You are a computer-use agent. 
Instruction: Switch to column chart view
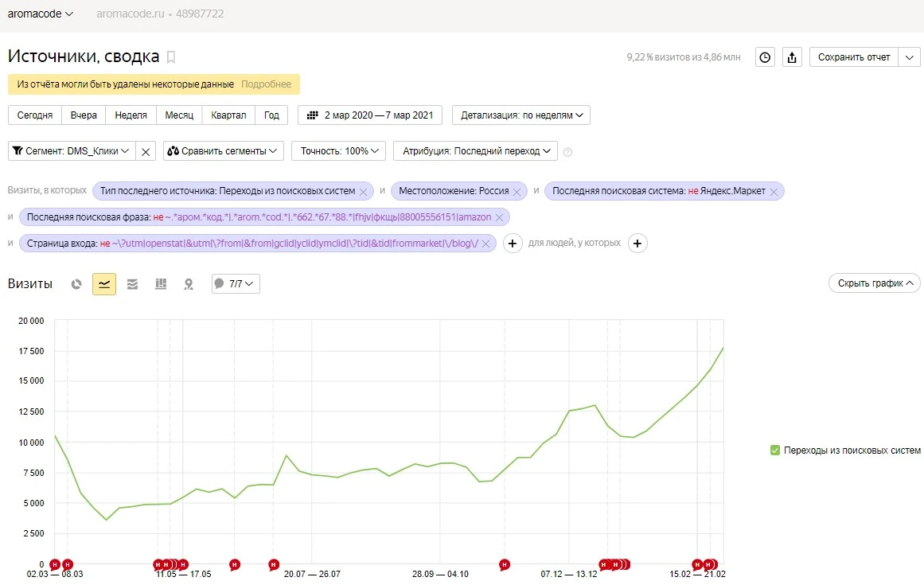[x=160, y=284]
